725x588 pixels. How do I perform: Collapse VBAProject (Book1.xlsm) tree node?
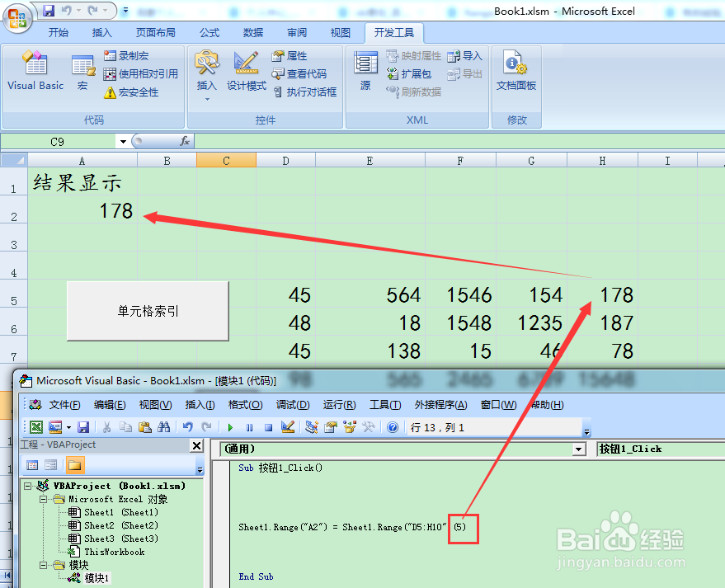pos(28,486)
